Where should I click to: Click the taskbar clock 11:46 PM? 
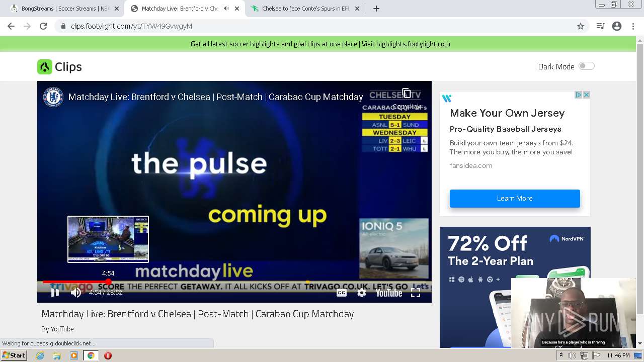(x=618, y=355)
